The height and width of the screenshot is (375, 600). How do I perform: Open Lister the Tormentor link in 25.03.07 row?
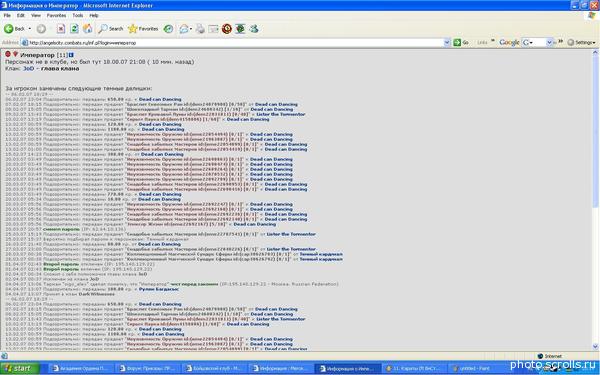click(x=291, y=234)
